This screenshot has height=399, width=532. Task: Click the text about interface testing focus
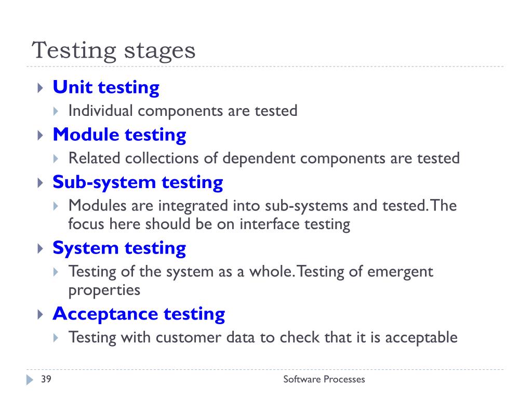point(209,224)
